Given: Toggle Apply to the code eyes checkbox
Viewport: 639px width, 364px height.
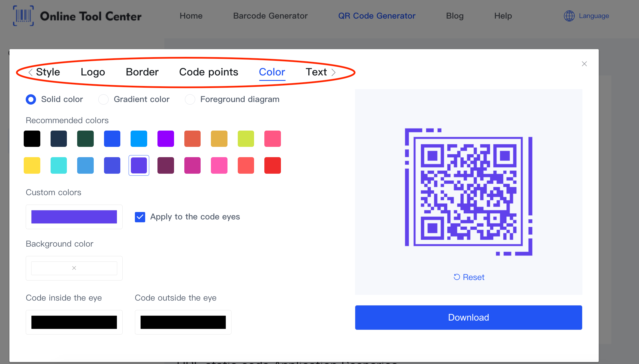Looking at the screenshot, I should pos(140,217).
